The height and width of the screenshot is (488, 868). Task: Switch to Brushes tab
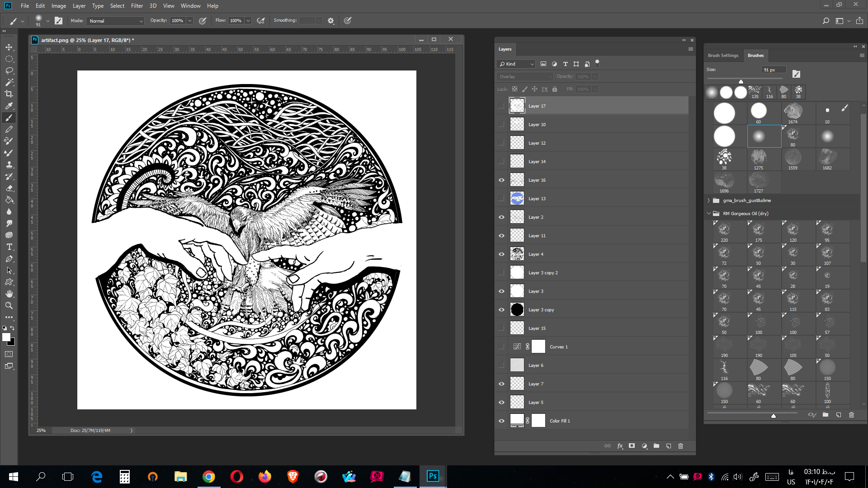(x=755, y=56)
